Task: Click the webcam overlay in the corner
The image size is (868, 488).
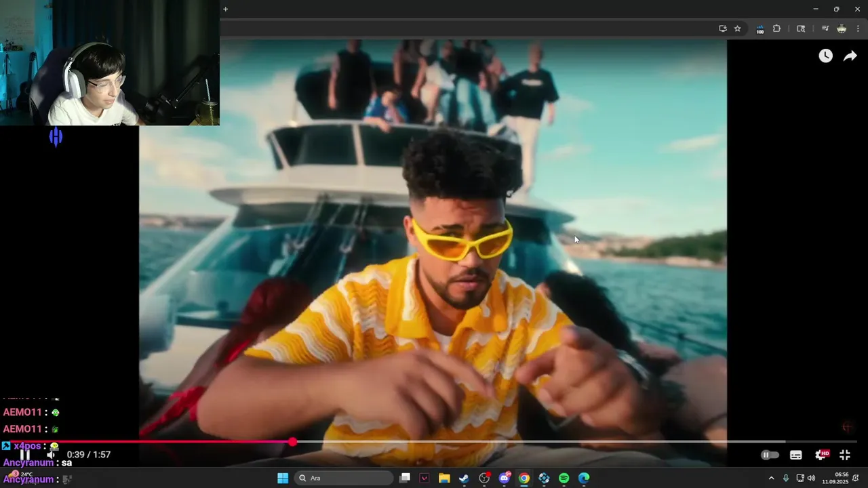Action: [x=110, y=62]
